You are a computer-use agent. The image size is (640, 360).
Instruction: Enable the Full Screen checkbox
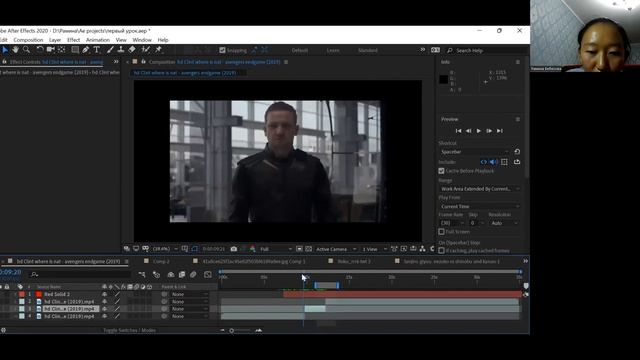(441, 231)
